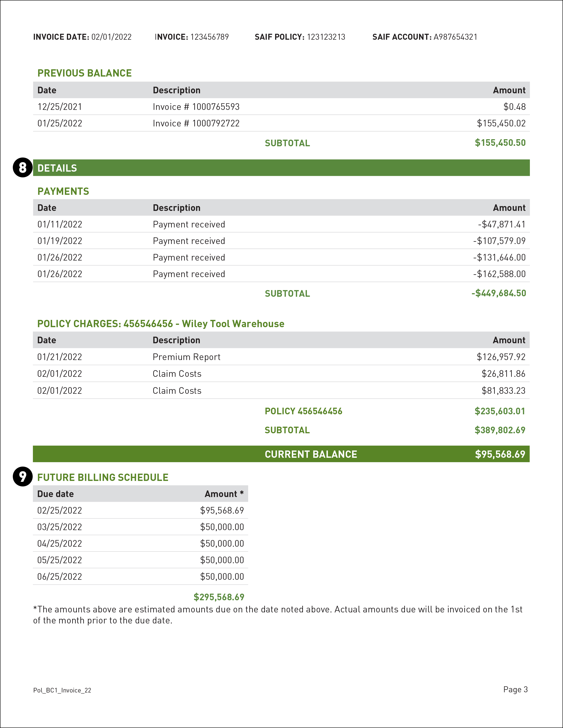Viewport: 563px width, 728px height.
Task: Click the -$107,579.09 payment amount
Action: 499,241
